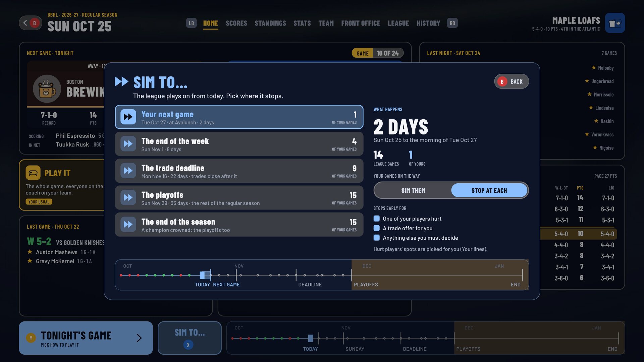Click the fast-forward icon for The end of the season
644x362 pixels.
pyautogui.click(x=128, y=224)
